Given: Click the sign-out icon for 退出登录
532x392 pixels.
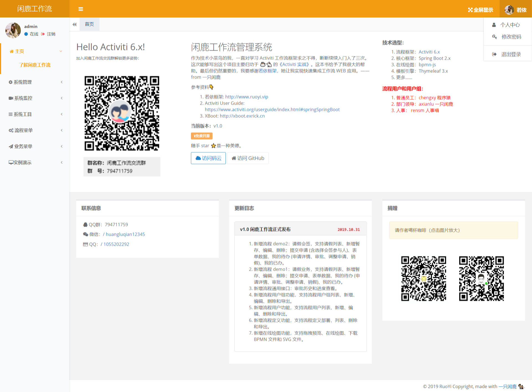Looking at the screenshot, I should [x=494, y=54].
